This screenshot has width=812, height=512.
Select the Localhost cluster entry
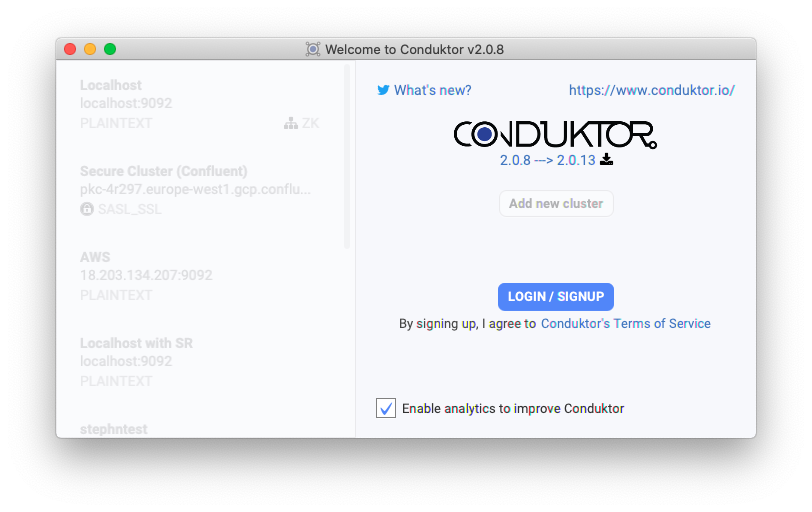coord(199,104)
